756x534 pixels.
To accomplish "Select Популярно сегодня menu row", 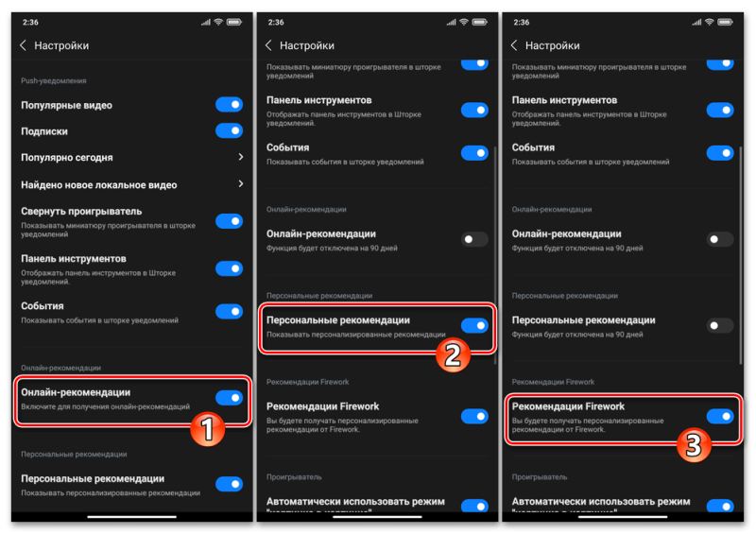I will 131,157.
